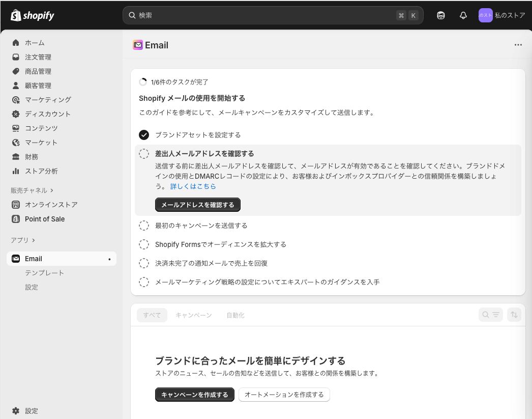The height and width of the screenshot is (419, 532).
Task: Click the マーケティング target icon
Action: 16,100
